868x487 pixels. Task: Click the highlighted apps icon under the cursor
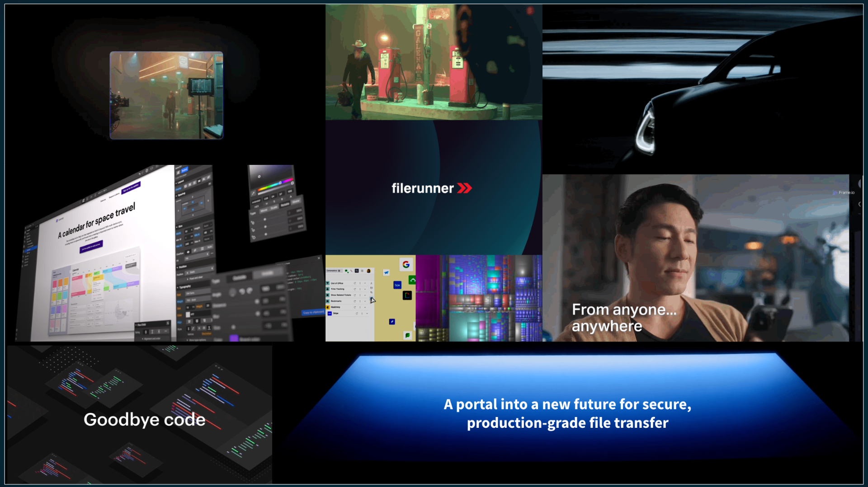372,298
